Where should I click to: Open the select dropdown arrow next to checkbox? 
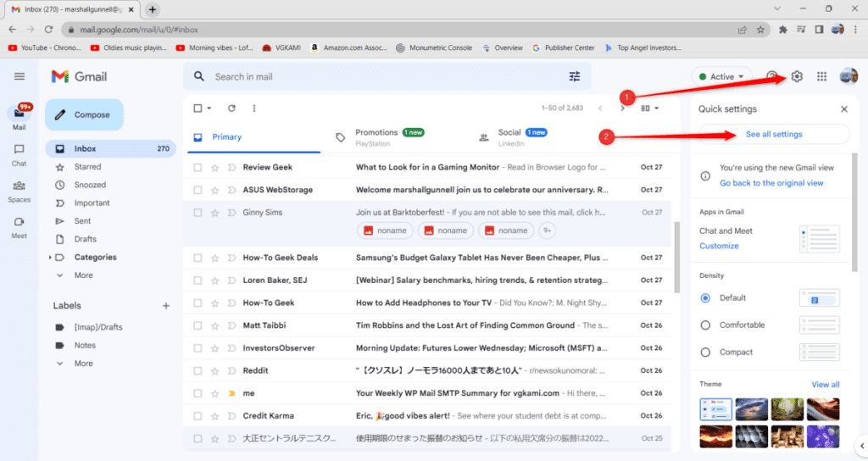[209, 108]
